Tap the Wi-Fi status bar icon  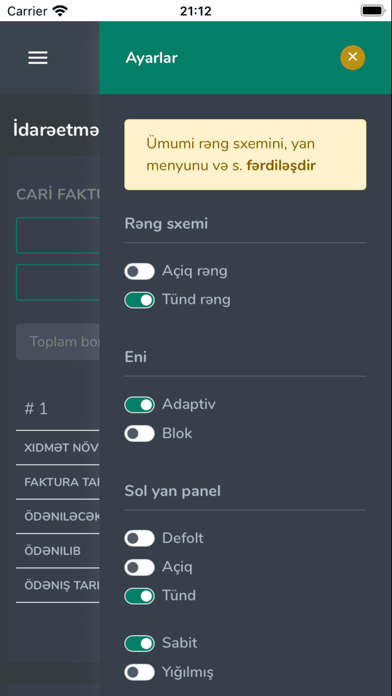60,11
